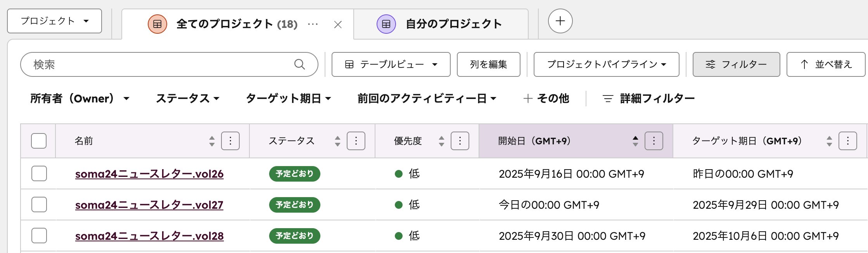Open the soma24ニュースレター.vol26 project link
The image size is (868, 253).
coord(149,174)
